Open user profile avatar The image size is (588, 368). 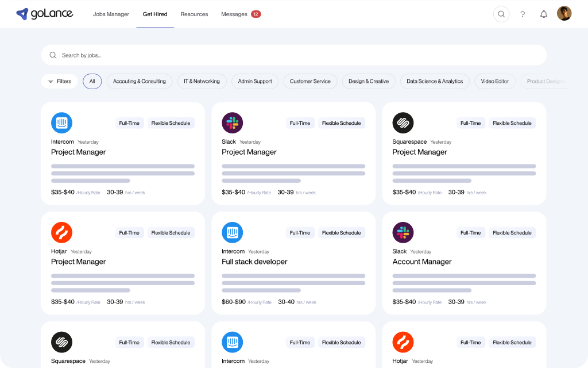tap(564, 14)
